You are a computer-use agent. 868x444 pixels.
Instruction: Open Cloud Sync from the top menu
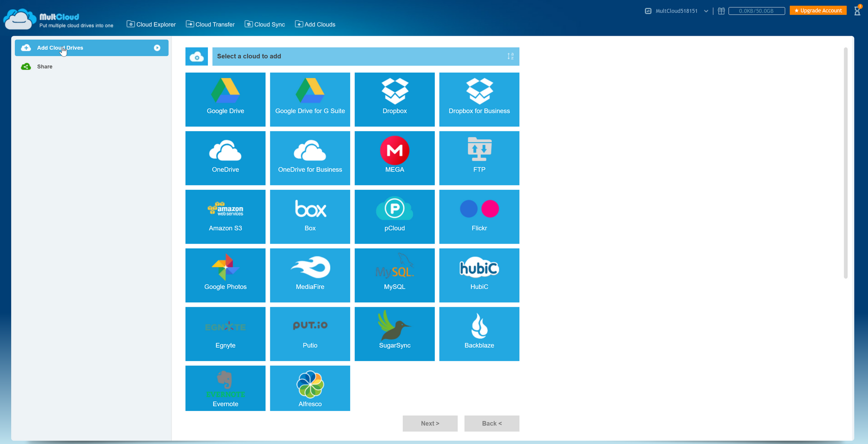[265, 24]
